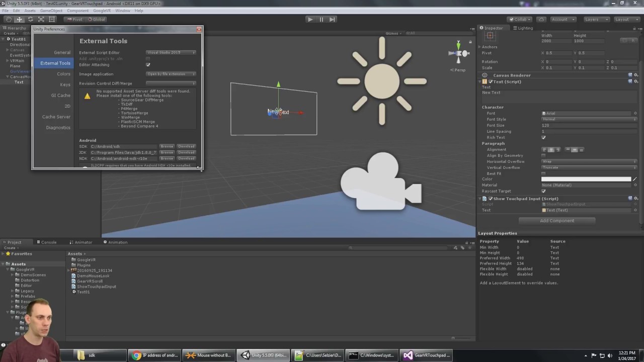Open the Component menu

point(77,11)
